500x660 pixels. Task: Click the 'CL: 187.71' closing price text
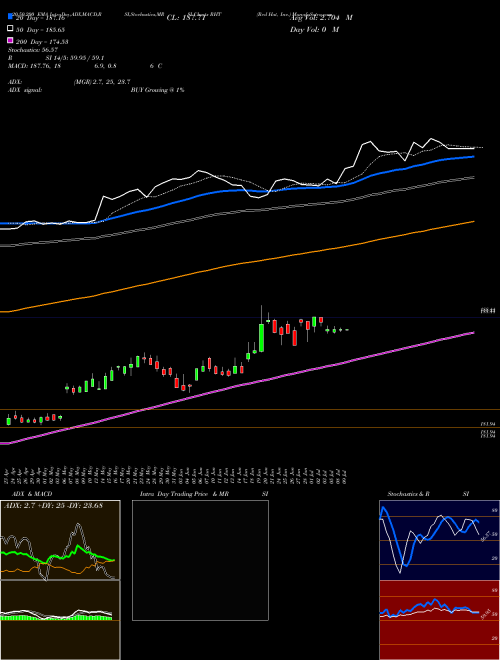(x=186, y=18)
